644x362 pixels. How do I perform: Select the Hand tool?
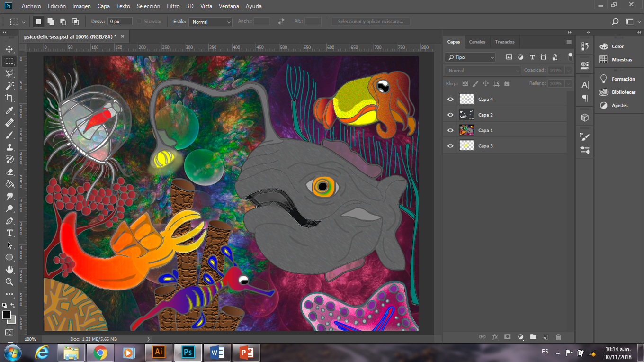pos(9,270)
